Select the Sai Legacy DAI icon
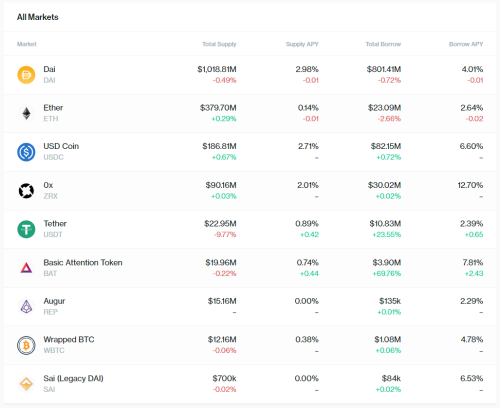This screenshot has width=500, height=408. coord(26,384)
